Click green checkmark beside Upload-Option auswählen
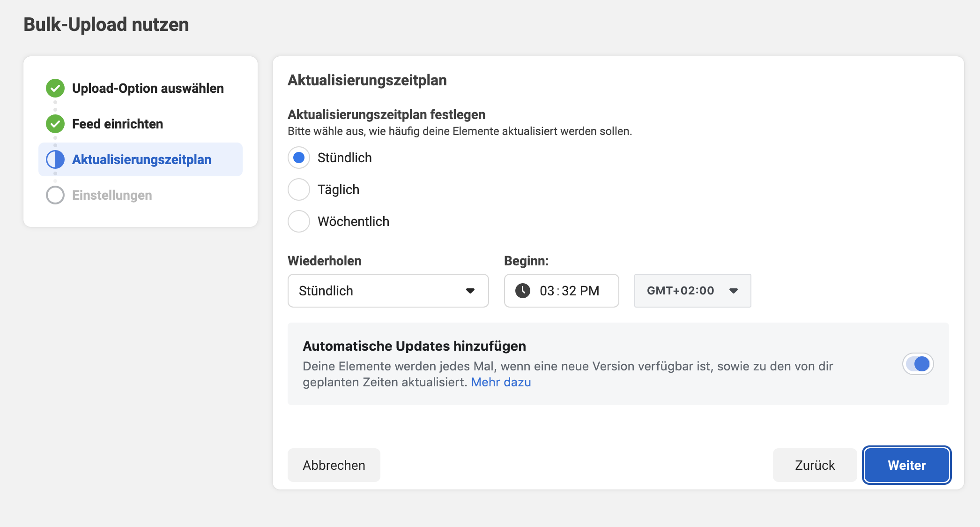This screenshot has width=980, height=527. click(x=55, y=88)
